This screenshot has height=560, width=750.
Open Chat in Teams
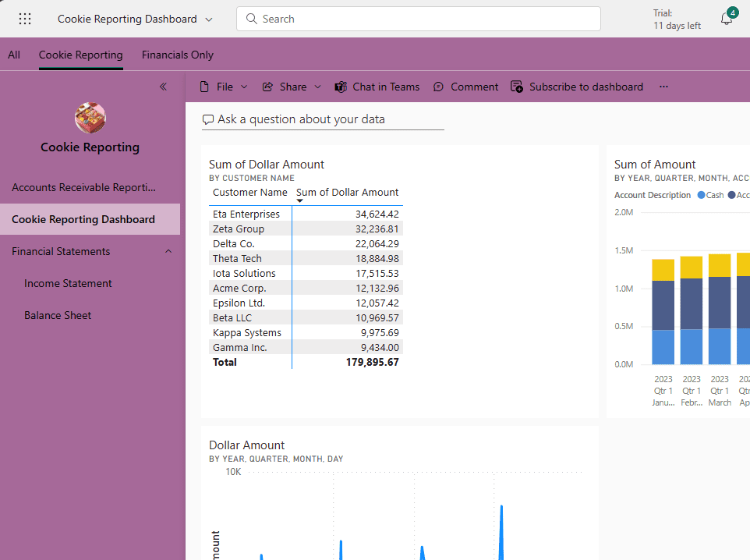(x=377, y=87)
